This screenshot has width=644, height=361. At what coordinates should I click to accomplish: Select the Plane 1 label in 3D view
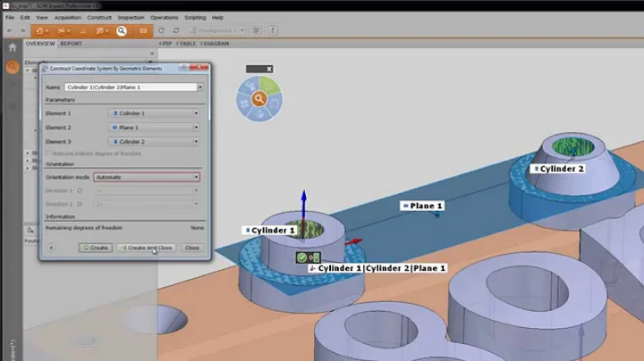coord(422,206)
